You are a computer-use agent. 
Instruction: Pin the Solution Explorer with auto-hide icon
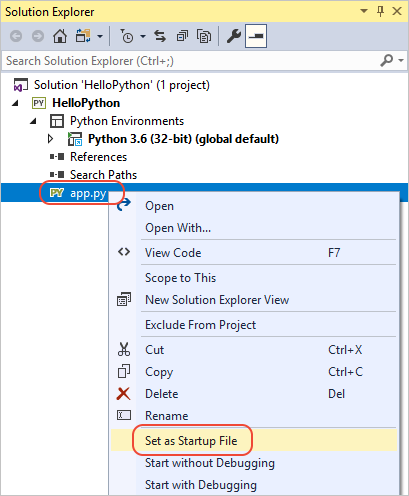point(380,11)
